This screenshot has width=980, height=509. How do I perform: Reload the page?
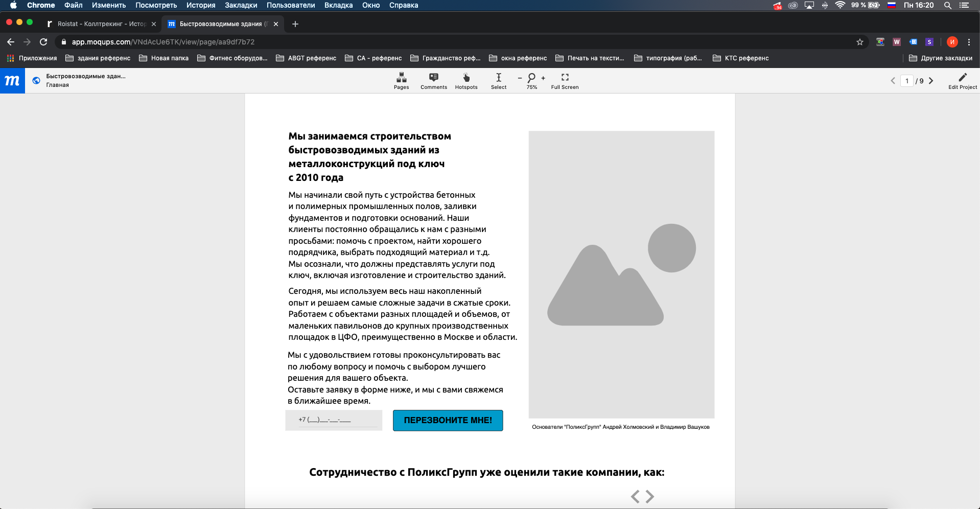[43, 42]
